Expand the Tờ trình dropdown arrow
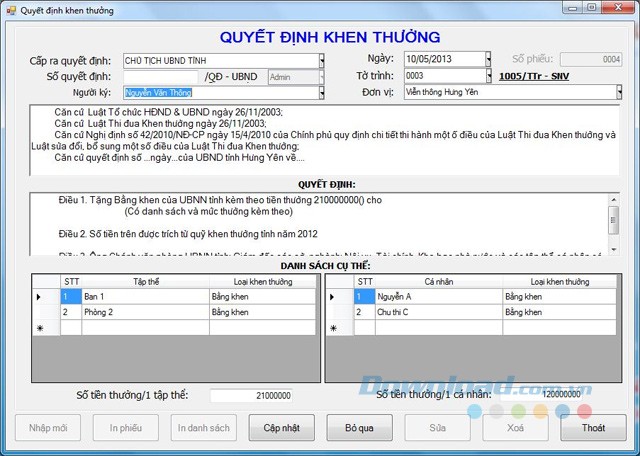This screenshot has width=640, height=456. tap(489, 76)
